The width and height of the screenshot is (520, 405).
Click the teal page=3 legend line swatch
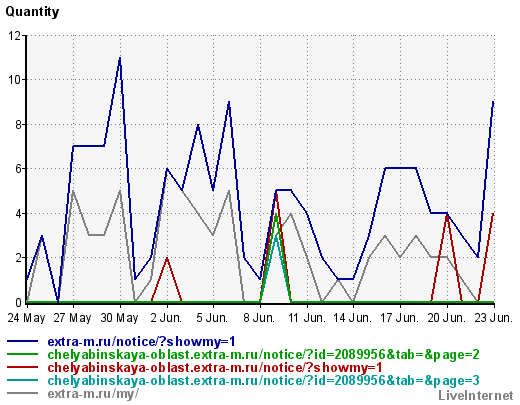pyautogui.click(x=23, y=380)
